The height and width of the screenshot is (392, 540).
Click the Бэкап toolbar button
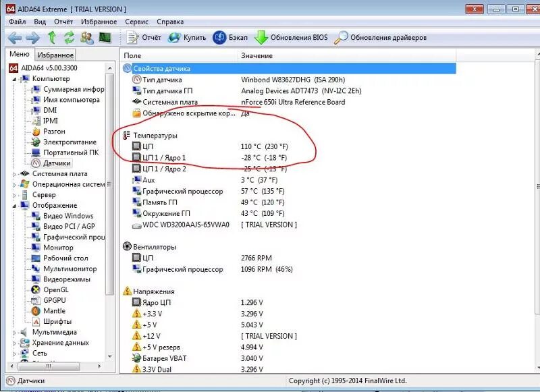(230, 38)
